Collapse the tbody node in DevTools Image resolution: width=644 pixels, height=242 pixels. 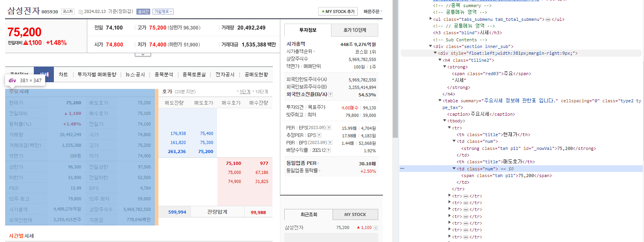pos(445,121)
